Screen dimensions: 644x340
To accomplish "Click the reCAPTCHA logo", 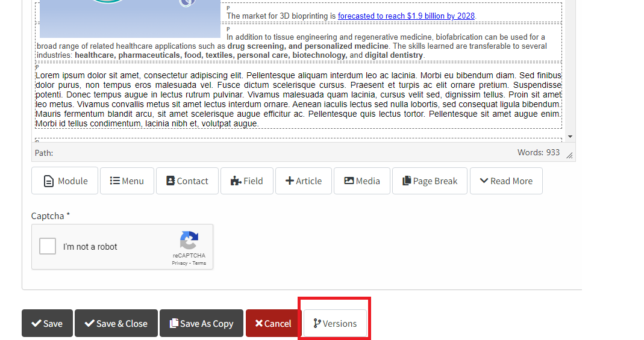I will pyautogui.click(x=189, y=240).
